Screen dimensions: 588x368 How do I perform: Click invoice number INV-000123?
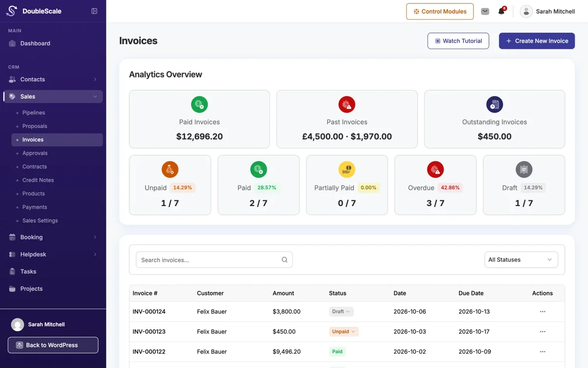click(149, 332)
